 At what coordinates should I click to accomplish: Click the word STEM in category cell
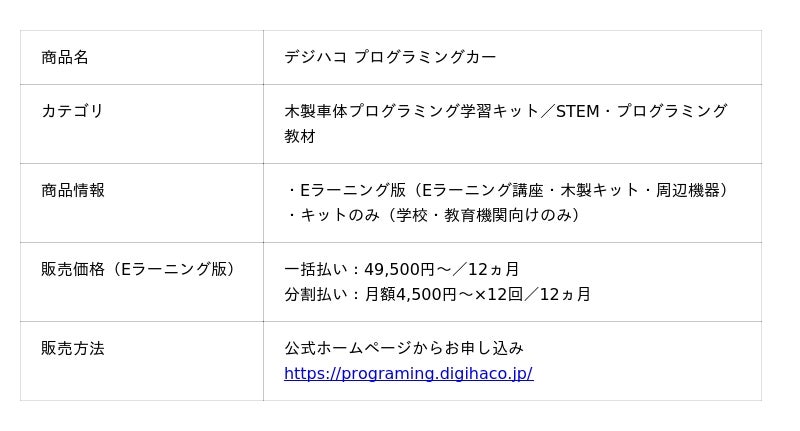577,111
